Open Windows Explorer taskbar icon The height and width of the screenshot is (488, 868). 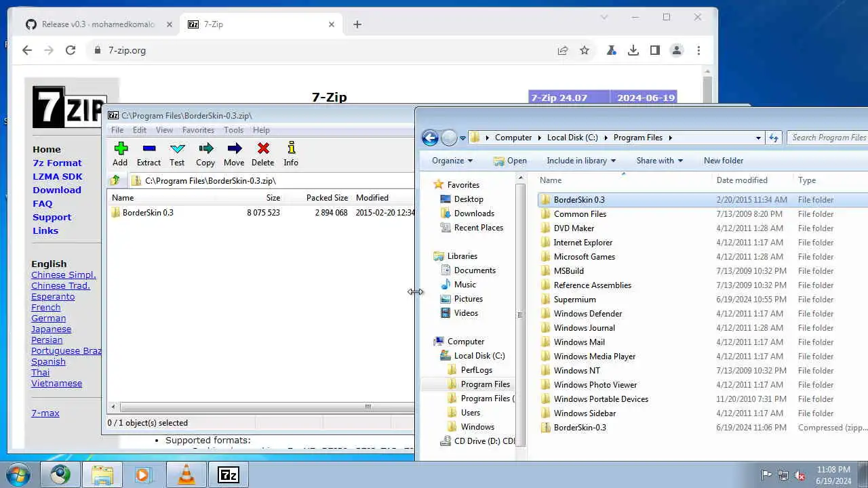pyautogui.click(x=102, y=475)
